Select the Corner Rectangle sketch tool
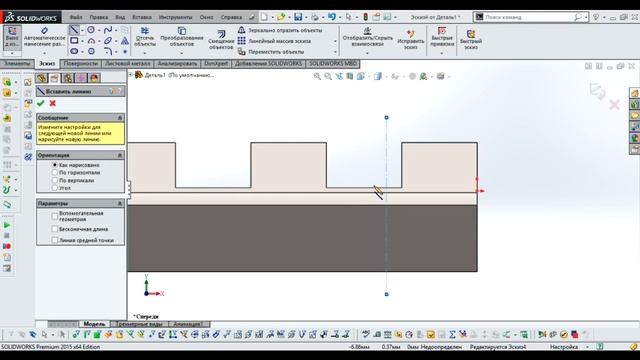Screen dimensions: 640x360 coord(74,41)
